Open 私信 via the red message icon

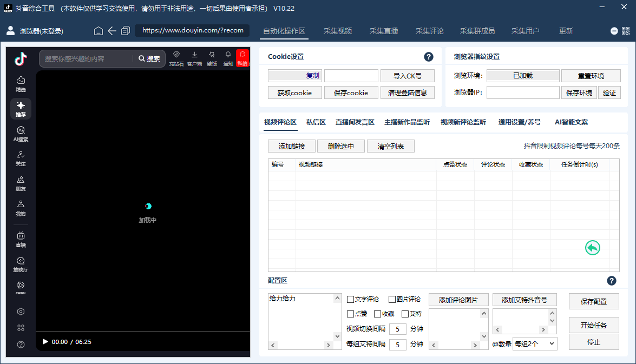(x=242, y=58)
